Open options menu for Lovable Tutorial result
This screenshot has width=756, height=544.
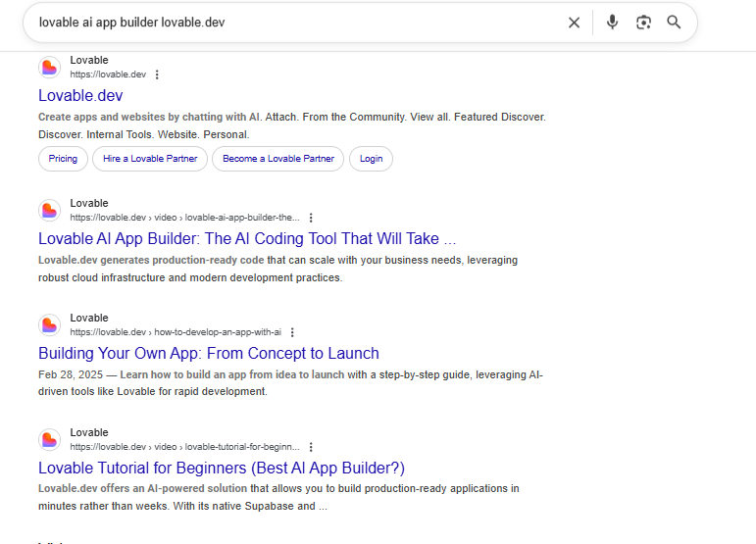(x=311, y=447)
